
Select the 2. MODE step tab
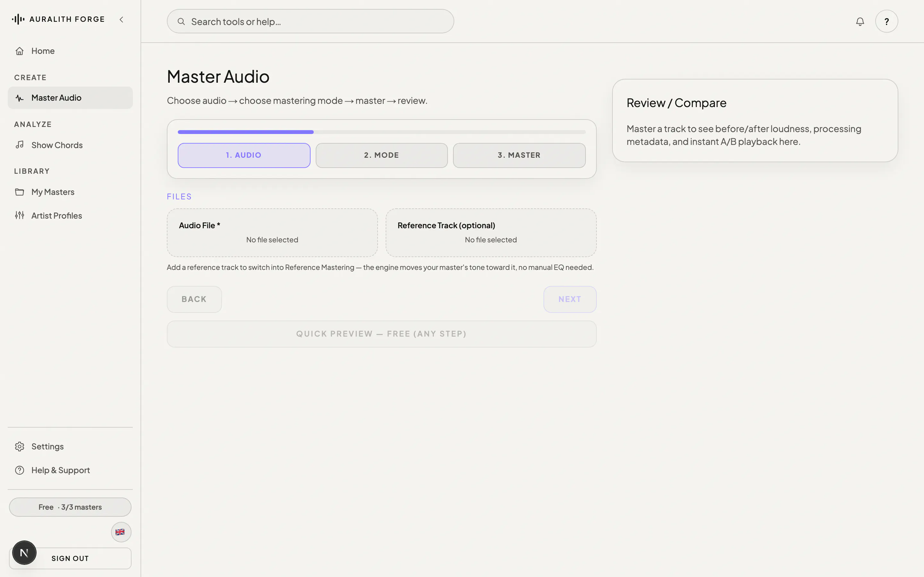[x=381, y=155]
